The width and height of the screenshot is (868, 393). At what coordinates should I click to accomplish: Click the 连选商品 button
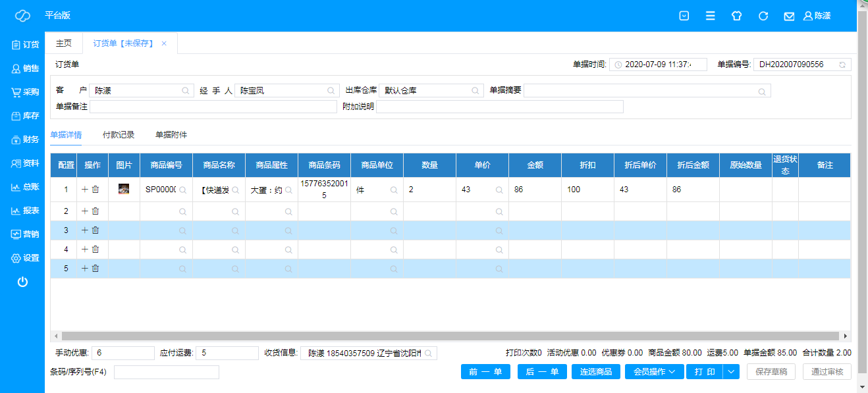pos(596,372)
